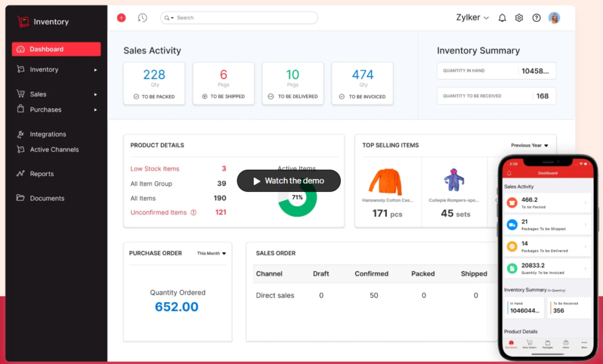Viewport: 603px width, 364px height.
Task: Tap Packages tab in phone bottom bar
Action: coord(547,344)
